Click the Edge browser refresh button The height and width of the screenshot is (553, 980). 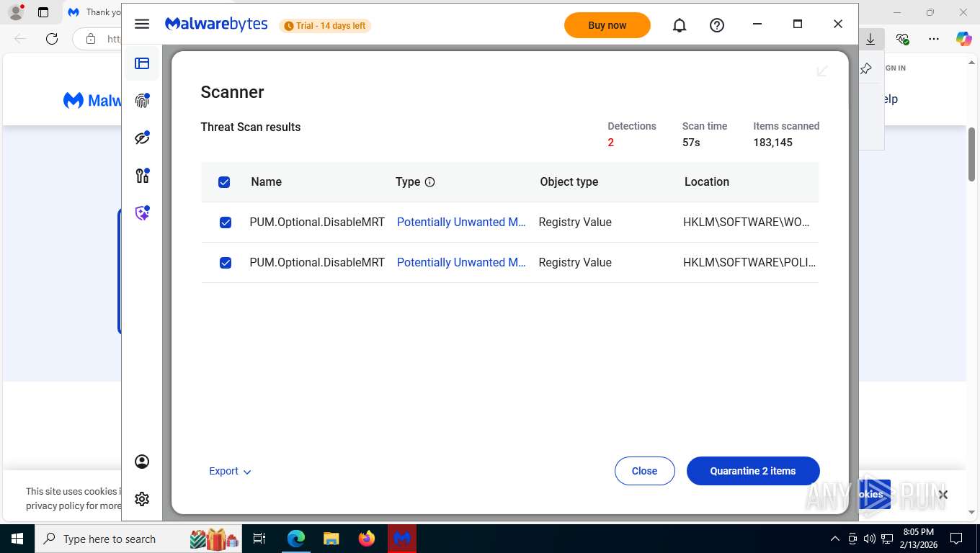click(52, 39)
